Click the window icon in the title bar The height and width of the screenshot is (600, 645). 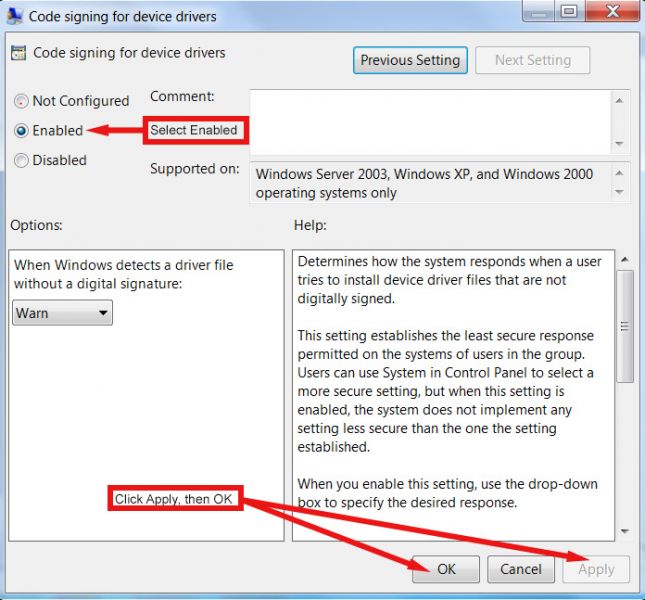(14, 15)
